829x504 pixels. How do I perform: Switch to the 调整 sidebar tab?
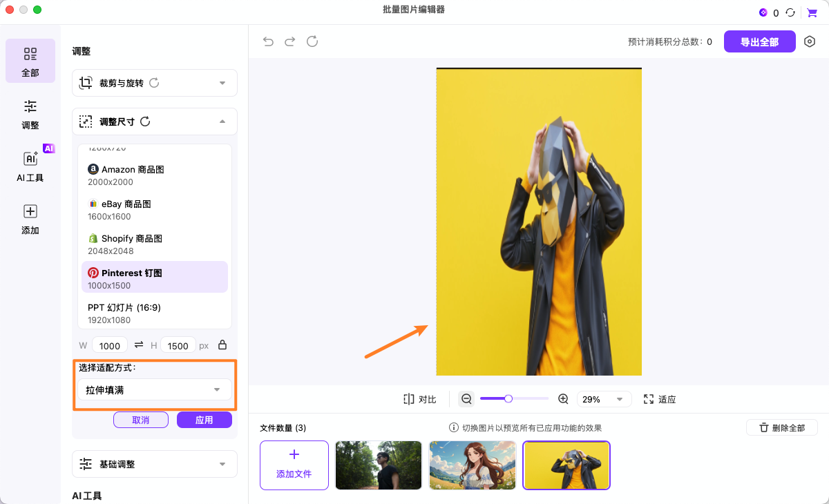(30, 114)
